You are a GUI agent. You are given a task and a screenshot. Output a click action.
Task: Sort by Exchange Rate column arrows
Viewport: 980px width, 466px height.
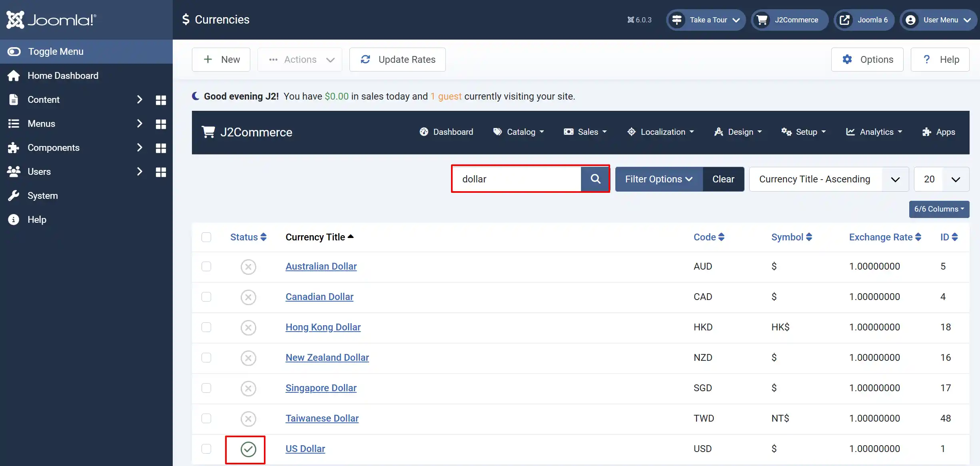coord(918,237)
